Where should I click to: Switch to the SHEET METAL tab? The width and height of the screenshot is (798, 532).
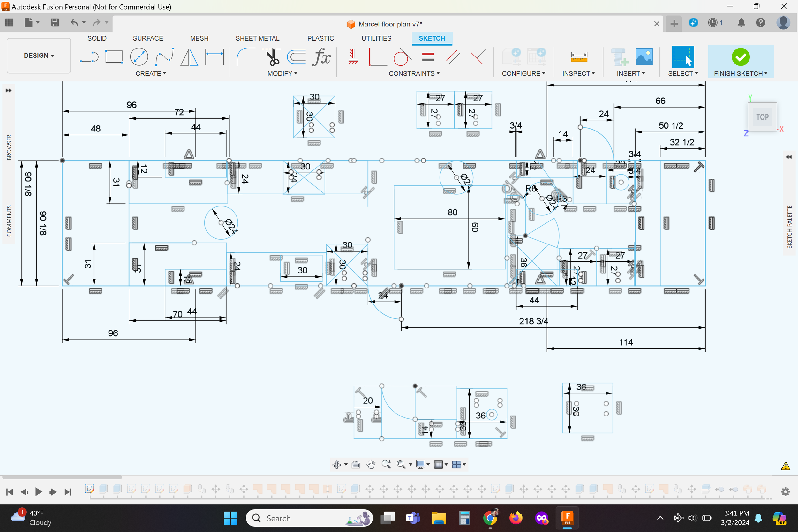pyautogui.click(x=258, y=38)
